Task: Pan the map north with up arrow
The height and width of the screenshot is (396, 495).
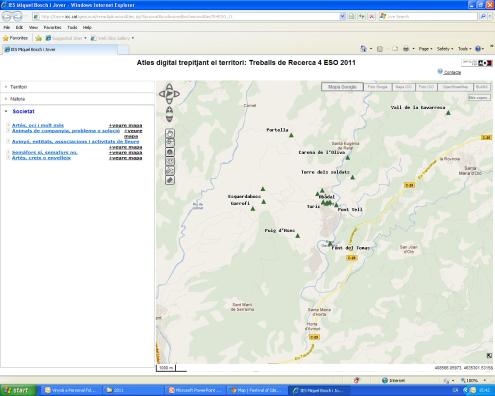Action: click(x=169, y=87)
